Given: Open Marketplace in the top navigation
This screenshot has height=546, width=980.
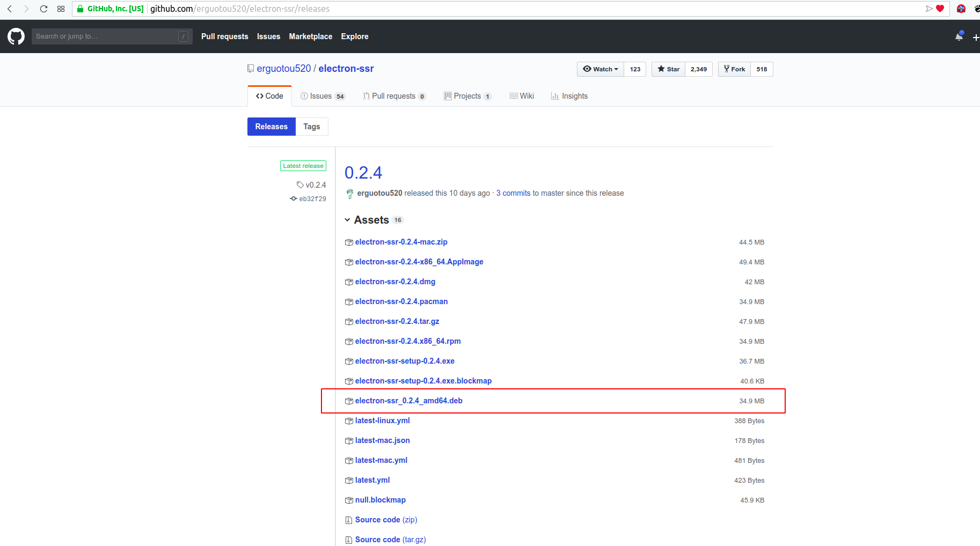Looking at the screenshot, I should tap(311, 36).
